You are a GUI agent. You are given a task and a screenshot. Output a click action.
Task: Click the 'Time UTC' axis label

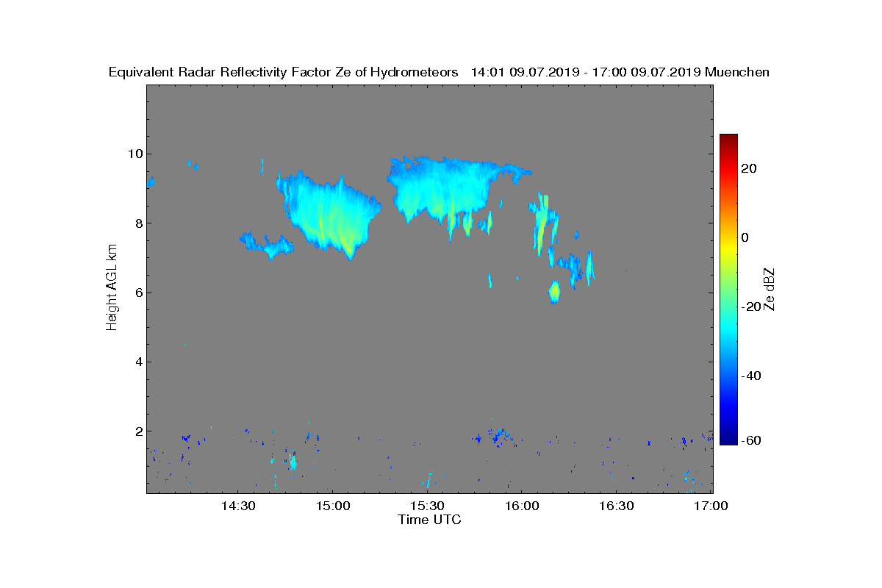[x=429, y=520]
